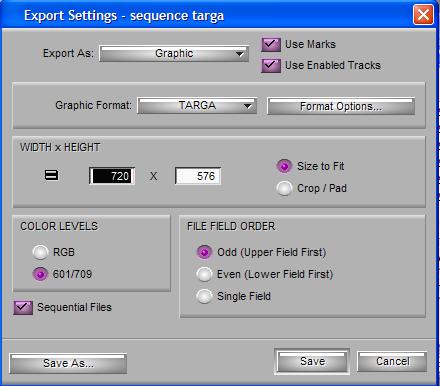Screen dimensions: 440x386
Task: Open the Graphic Format TARGA dropdown
Action: click(197, 106)
